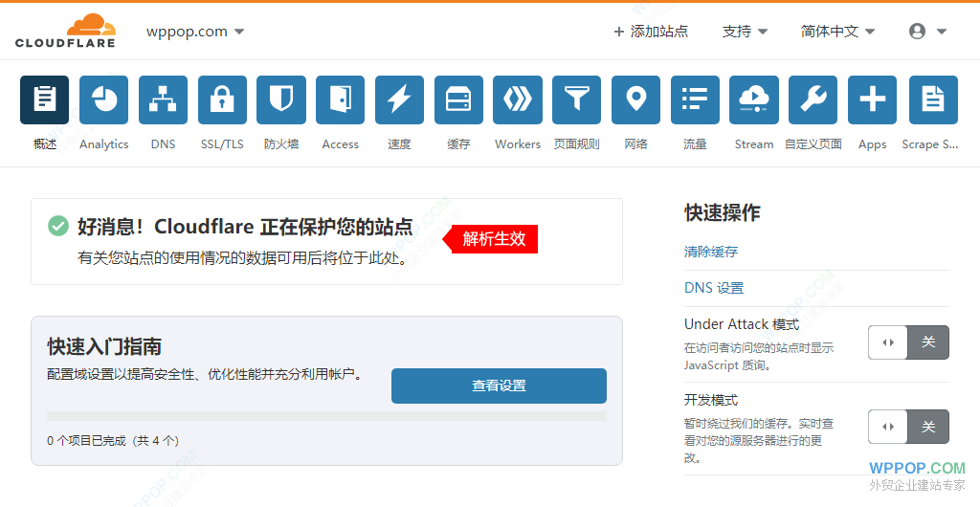Open the Apps plus icon
Screen dimensions: 980x507
[873, 99]
